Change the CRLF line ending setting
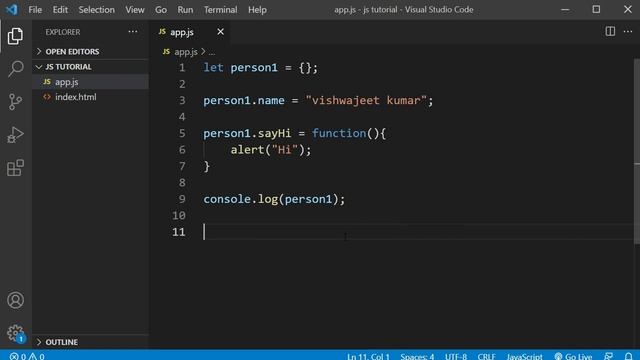 tap(486, 356)
